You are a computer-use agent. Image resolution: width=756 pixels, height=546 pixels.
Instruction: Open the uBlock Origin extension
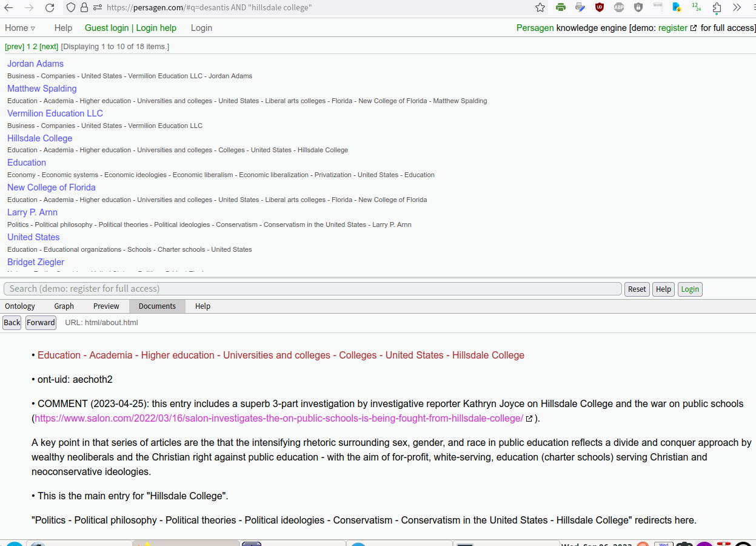point(600,8)
